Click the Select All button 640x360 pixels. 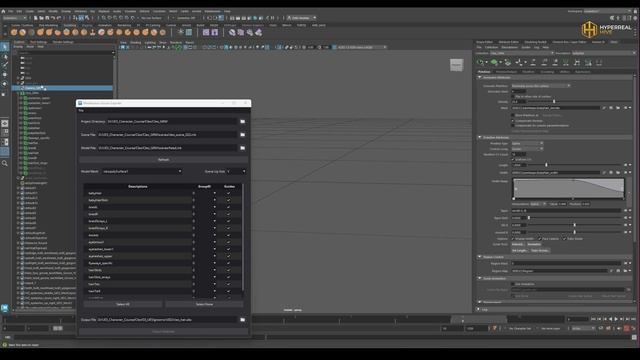(123, 304)
